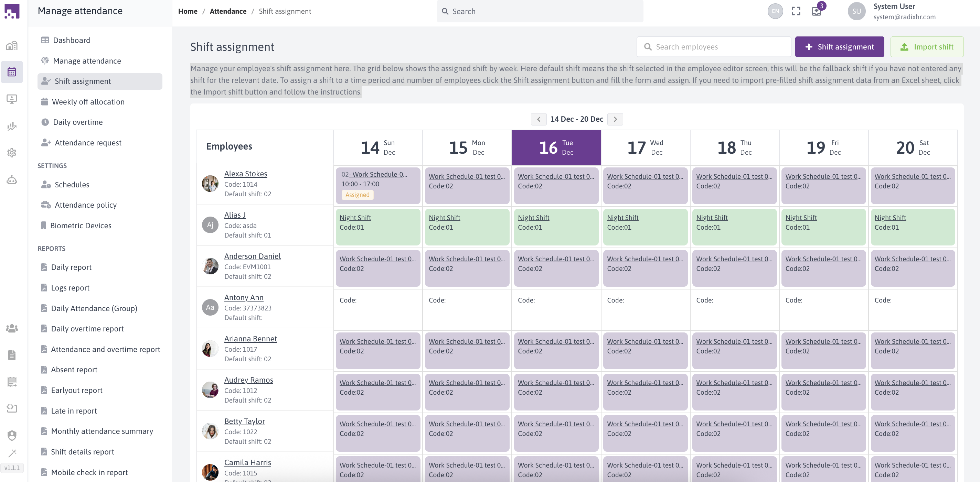Open the employees group icon in left rail

point(12,328)
